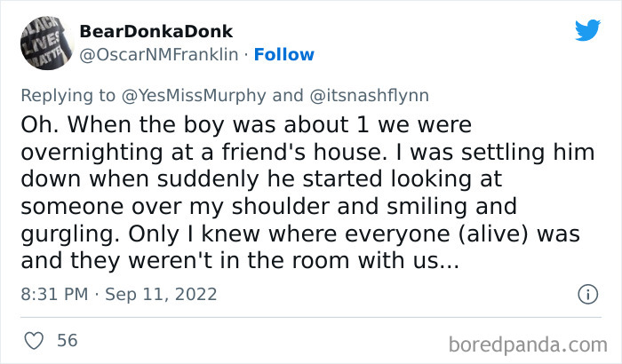Image resolution: width=622 pixels, height=364 pixels.
Task: Click the 8:31 PM timestamp
Action: tap(54, 294)
